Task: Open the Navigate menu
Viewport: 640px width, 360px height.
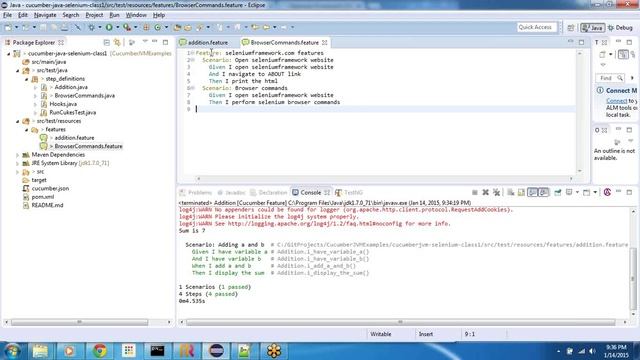Action: point(45,15)
